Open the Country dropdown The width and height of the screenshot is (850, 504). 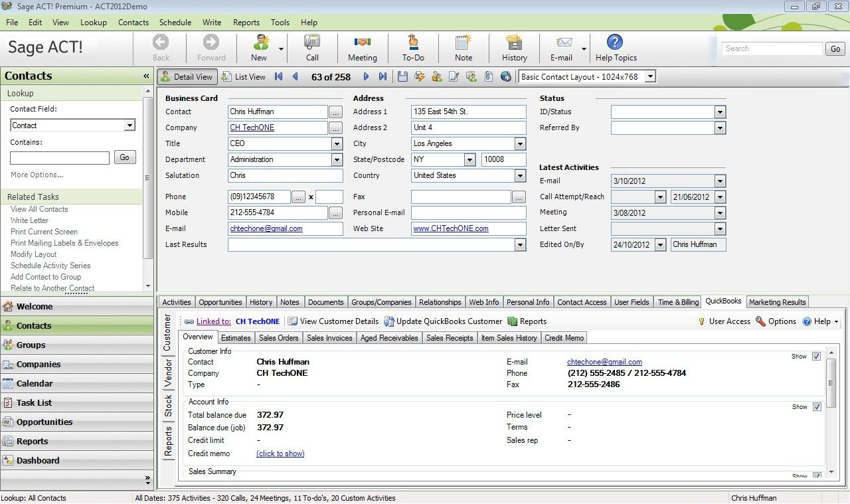tap(520, 175)
